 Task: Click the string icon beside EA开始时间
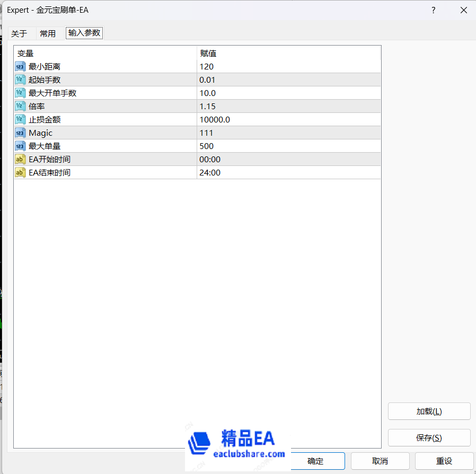pyautogui.click(x=20, y=159)
